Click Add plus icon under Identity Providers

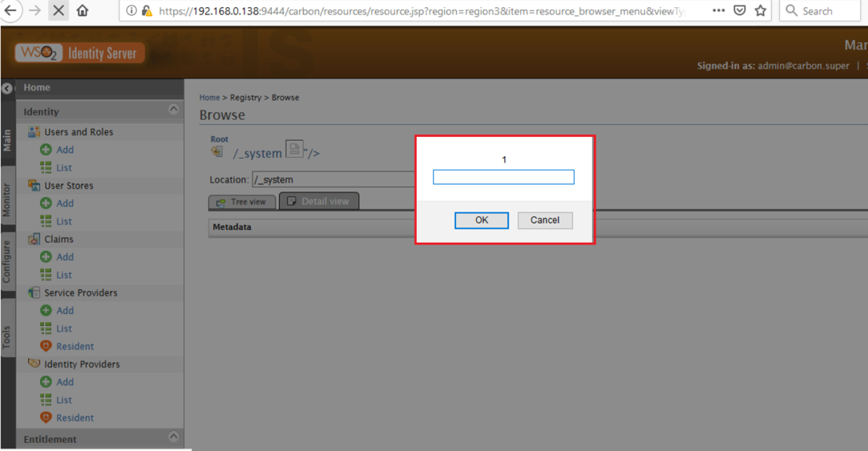click(46, 382)
